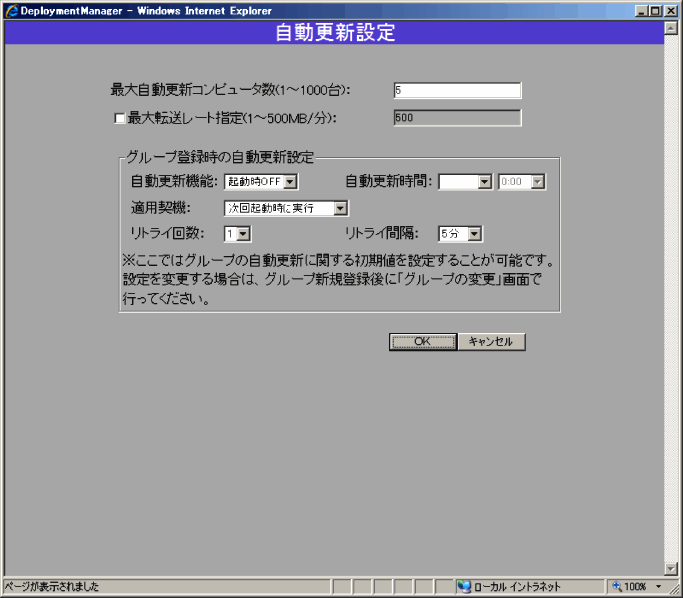The image size is (683, 598).
Task: Click the zoom magnifier icon in status bar
Action: tap(617, 586)
